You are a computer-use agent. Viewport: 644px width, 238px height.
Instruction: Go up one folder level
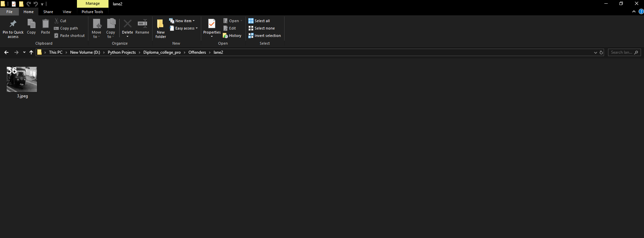31,52
